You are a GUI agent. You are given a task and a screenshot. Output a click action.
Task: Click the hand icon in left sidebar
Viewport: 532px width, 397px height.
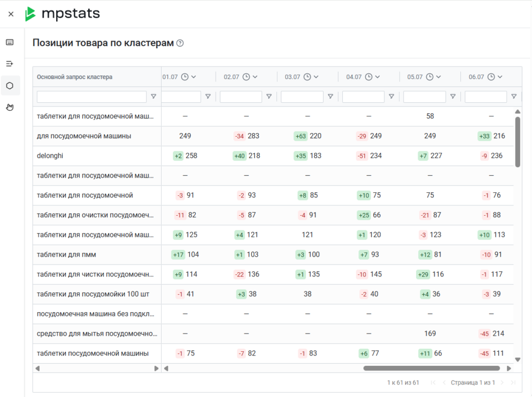click(x=10, y=107)
